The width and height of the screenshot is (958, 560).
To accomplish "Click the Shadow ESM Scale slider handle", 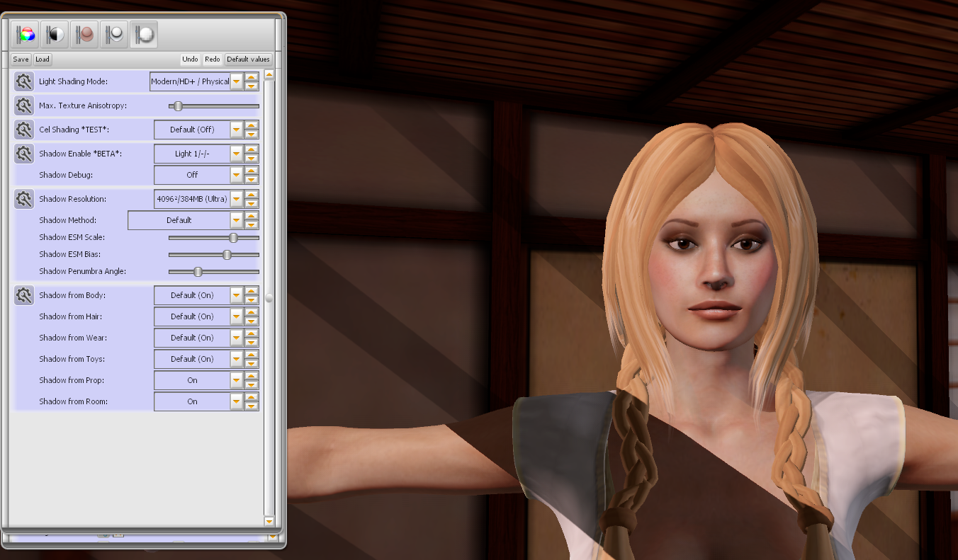I will point(233,238).
